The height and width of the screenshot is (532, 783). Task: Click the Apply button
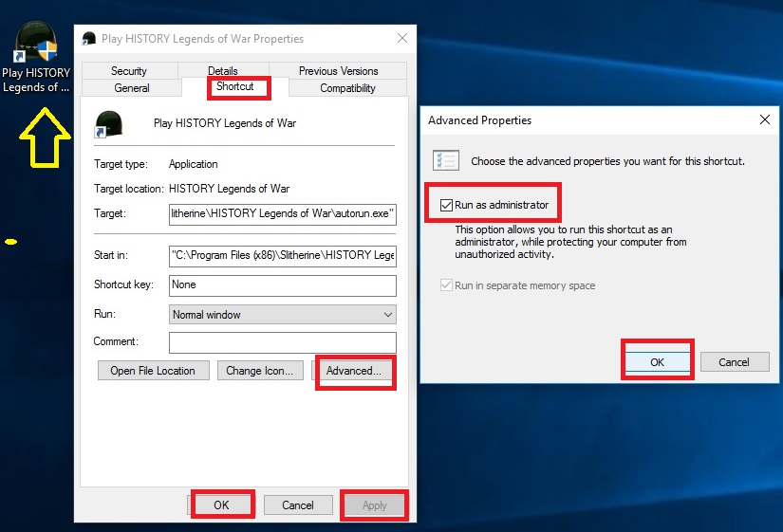tap(375, 505)
